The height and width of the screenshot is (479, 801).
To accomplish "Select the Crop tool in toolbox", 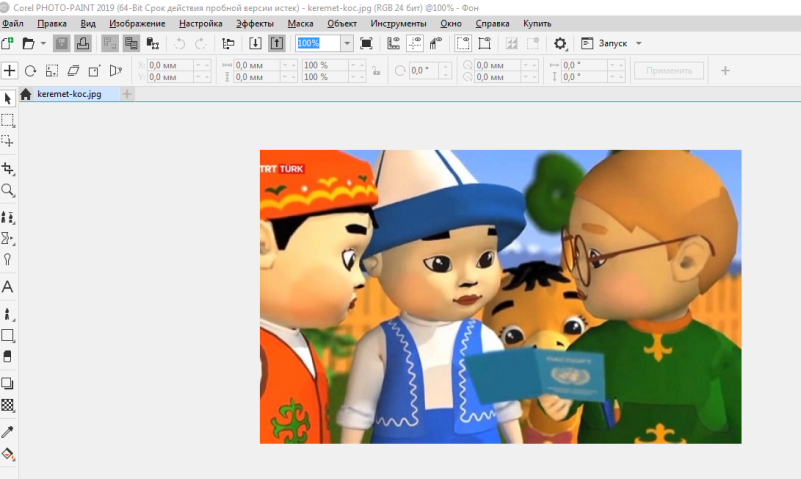I will (8, 168).
